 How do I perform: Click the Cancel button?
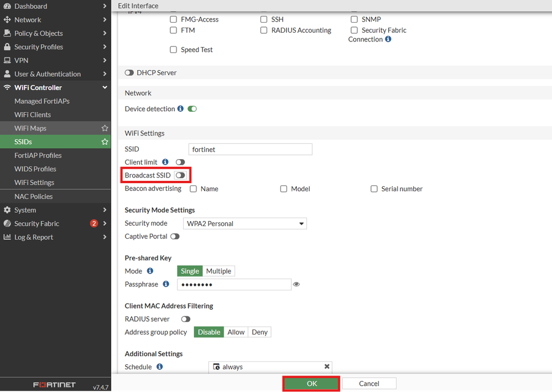tap(369, 384)
